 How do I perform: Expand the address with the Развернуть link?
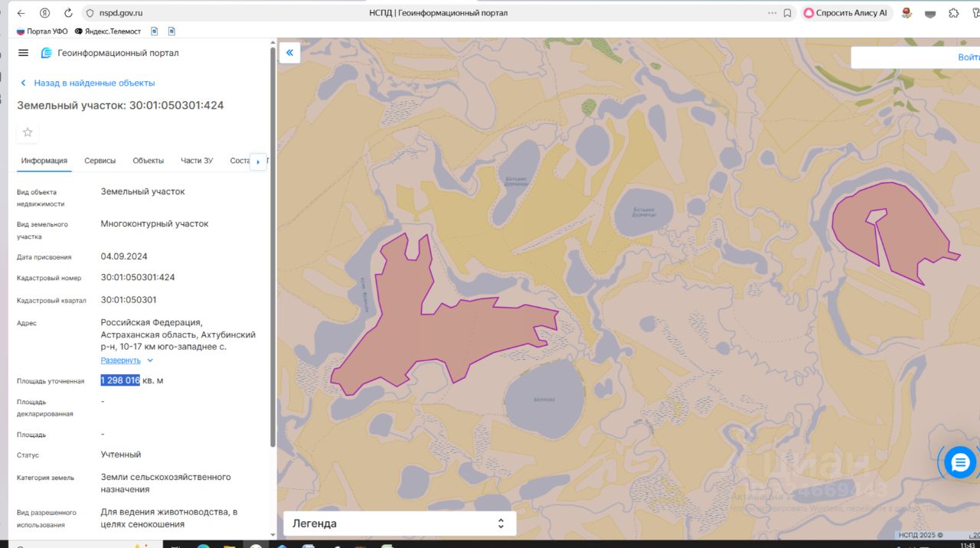(x=127, y=360)
